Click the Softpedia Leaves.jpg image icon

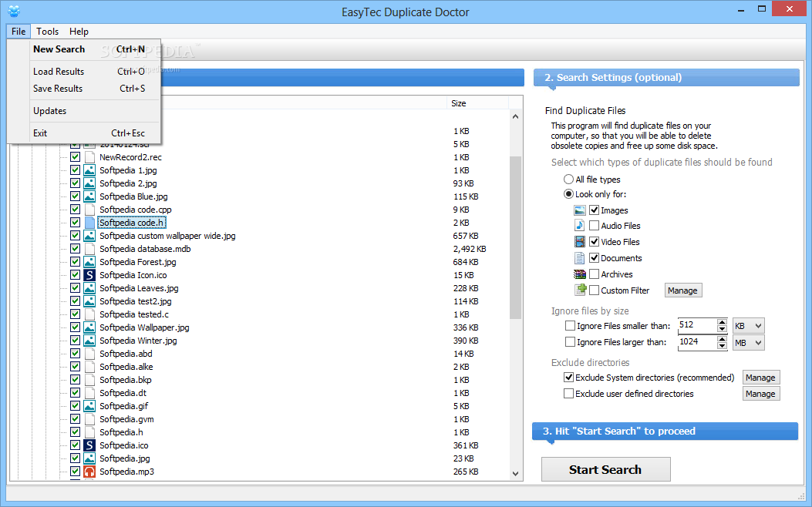[89, 288]
